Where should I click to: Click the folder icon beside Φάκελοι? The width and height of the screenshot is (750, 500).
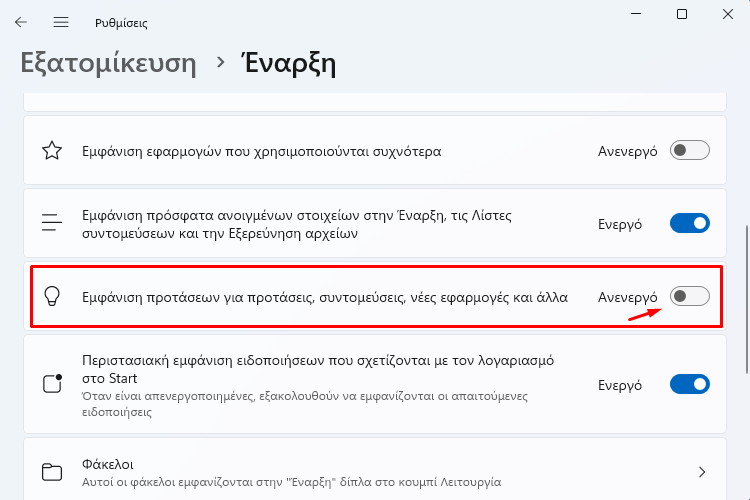pyautogui.click(x=52, y=472)
